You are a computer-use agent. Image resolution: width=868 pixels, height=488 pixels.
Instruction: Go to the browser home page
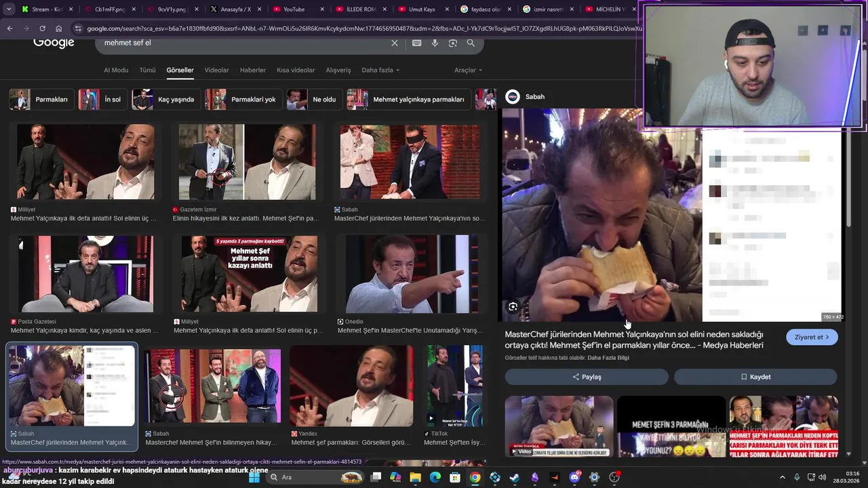[x=58, y=28]
